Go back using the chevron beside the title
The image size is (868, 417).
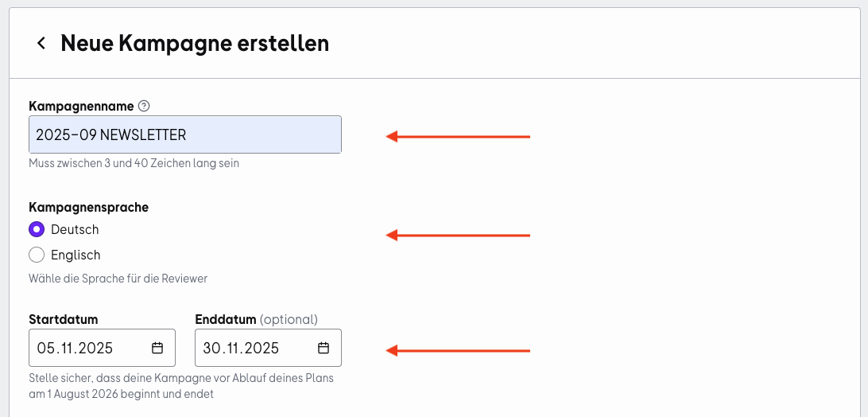pyautogui.click(x=41, y=43)
